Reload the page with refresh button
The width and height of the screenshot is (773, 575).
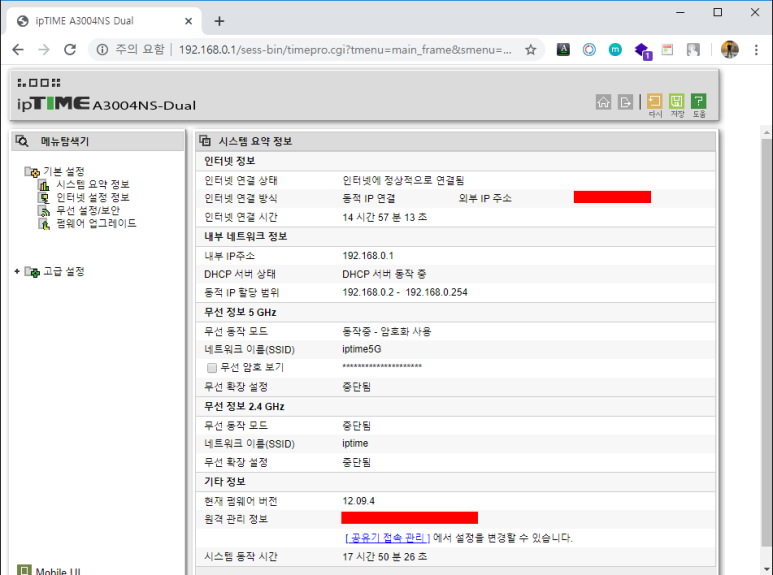[70, 49]
